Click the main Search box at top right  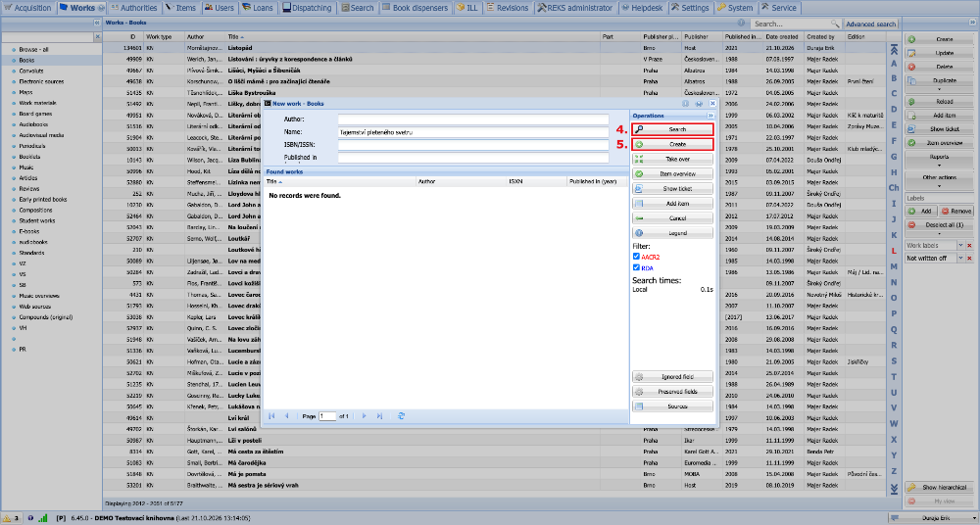(790, 24)
